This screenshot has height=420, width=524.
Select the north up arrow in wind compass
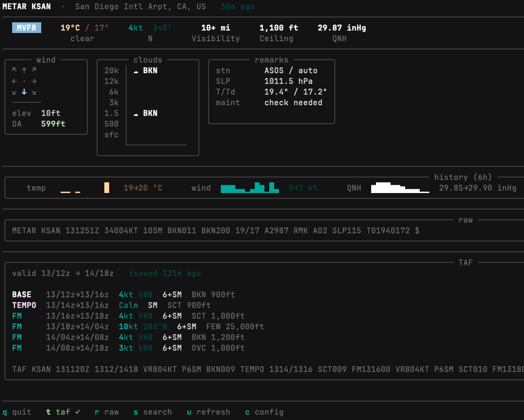click(x=24, y=70)
